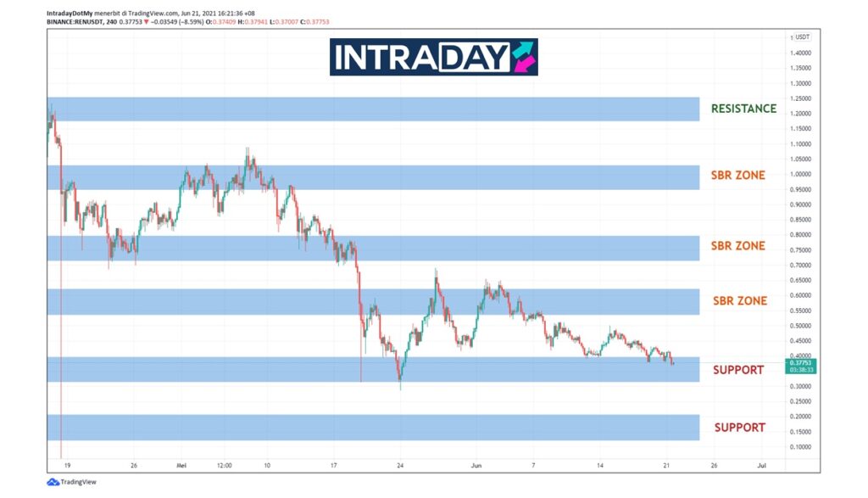Click the INTRADAY logo banner

[x=433, y=57]
